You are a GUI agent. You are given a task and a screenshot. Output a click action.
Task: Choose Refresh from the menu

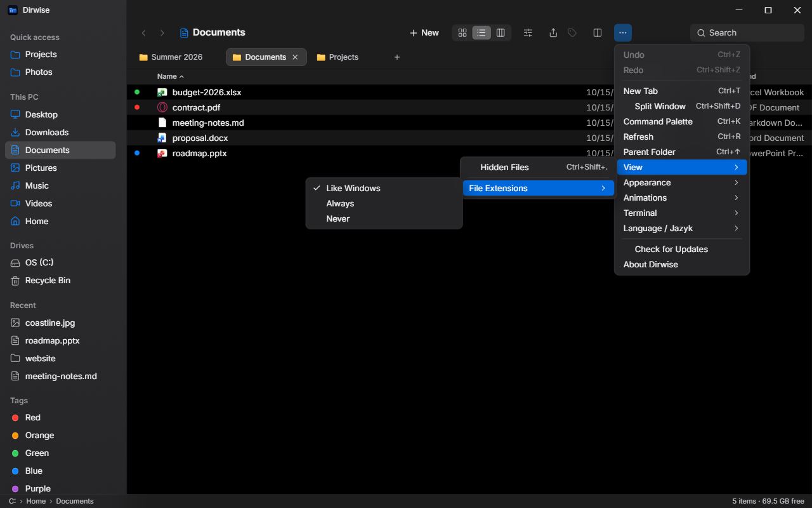[682, 137]
